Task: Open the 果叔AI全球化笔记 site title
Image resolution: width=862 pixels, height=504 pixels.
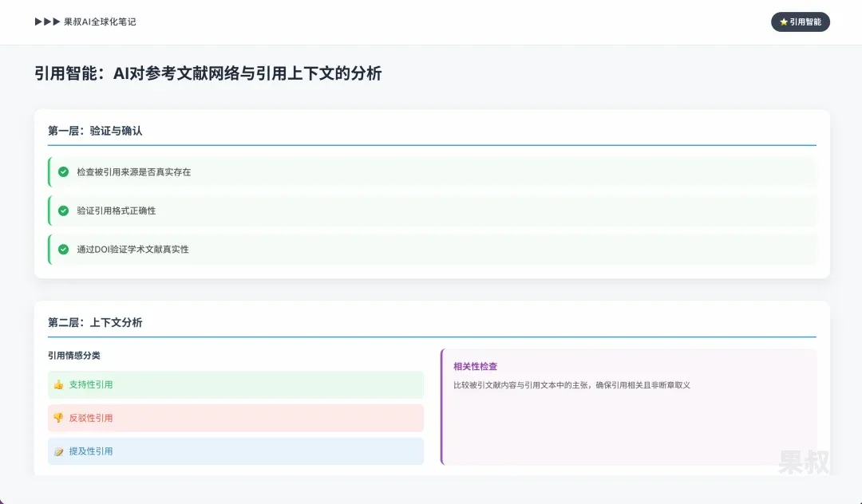Action: click(x=100, y=22)
